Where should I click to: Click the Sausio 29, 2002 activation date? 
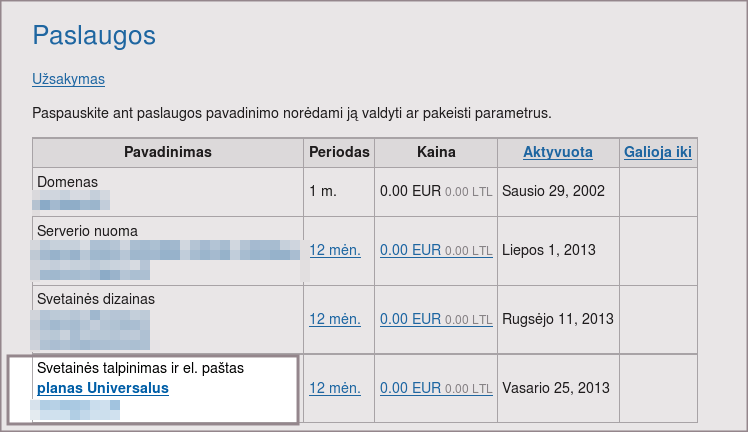[553, 190]
